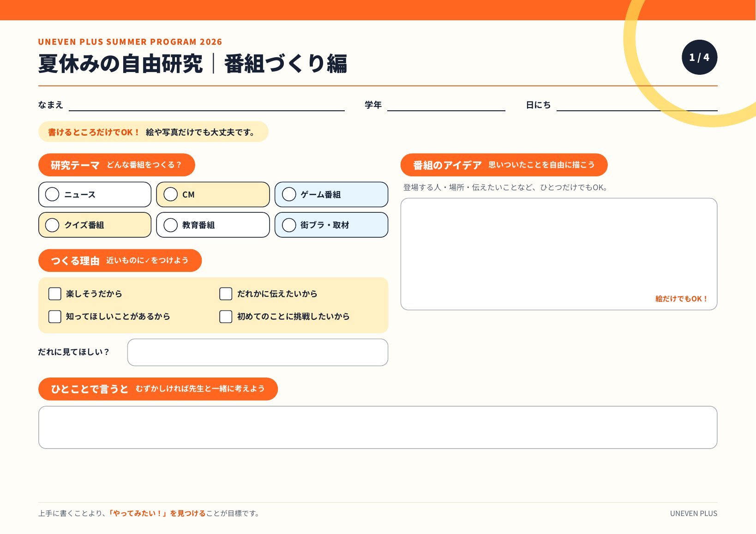Check the 楽しそうだから checkbox
The image size is (756, 534).
coord(55,294)
